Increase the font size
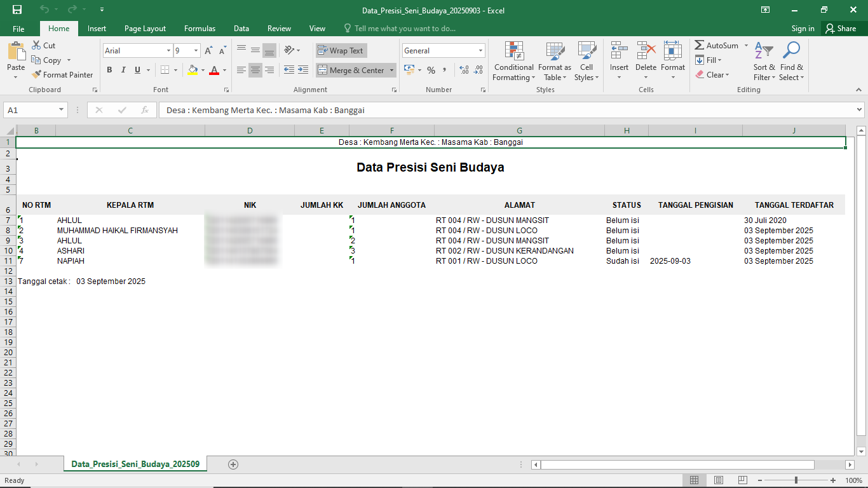The width and height of the screenshot is (868, 488). click(208, 51)
